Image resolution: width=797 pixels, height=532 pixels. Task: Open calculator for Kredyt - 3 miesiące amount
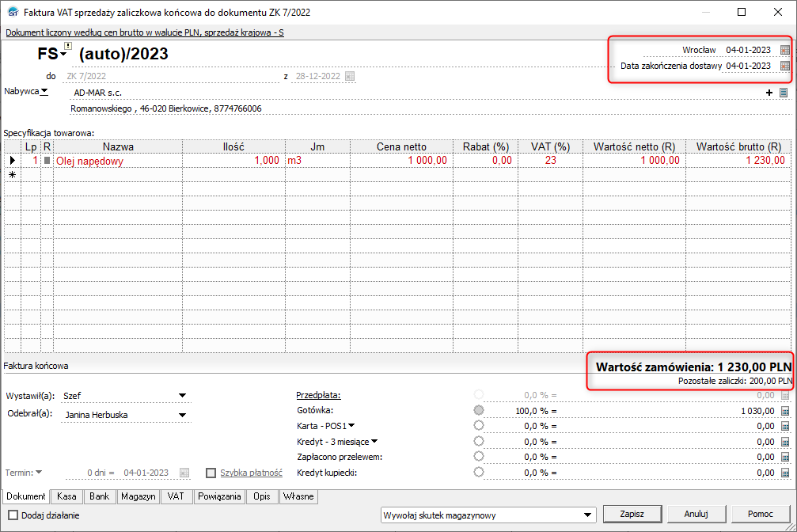coord(785,442)
